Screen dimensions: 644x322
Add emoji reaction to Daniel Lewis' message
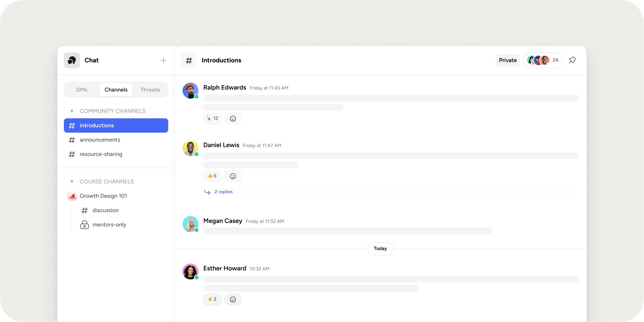point(233,176)
